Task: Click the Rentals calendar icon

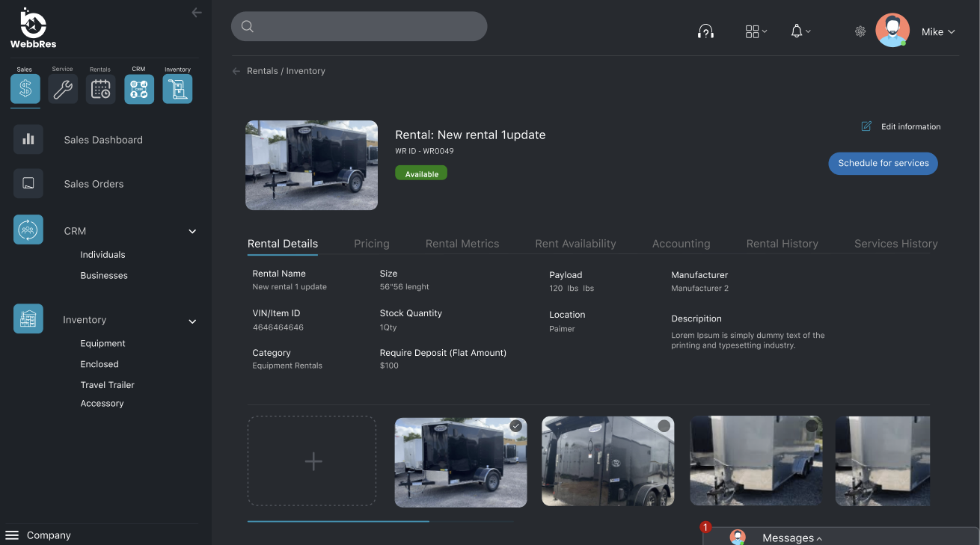Action: click(x=99, y=88)
